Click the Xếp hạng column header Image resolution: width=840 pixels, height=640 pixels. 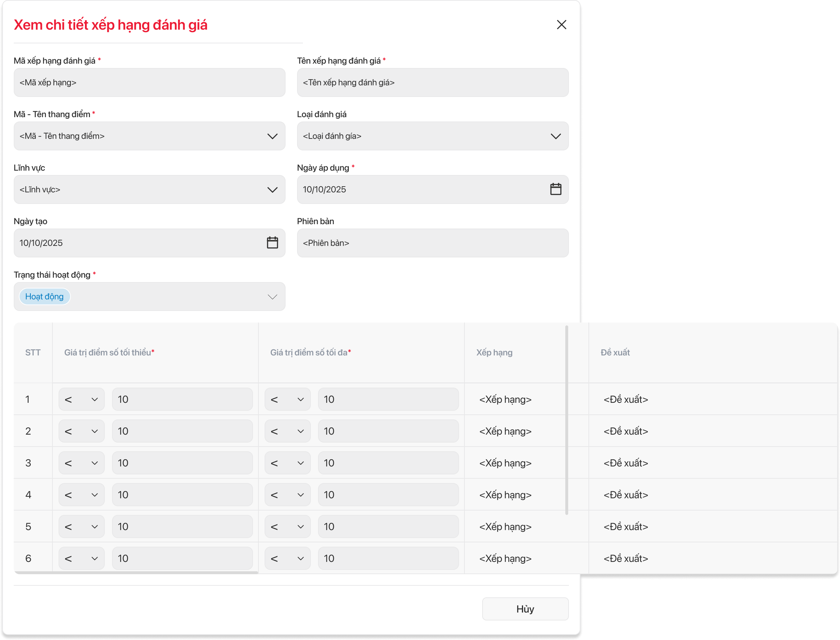[494, 353]
